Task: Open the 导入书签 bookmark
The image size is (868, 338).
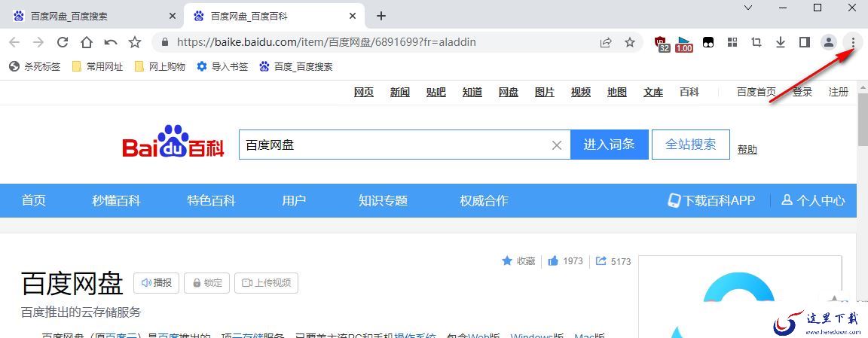Action: [222, 67]
